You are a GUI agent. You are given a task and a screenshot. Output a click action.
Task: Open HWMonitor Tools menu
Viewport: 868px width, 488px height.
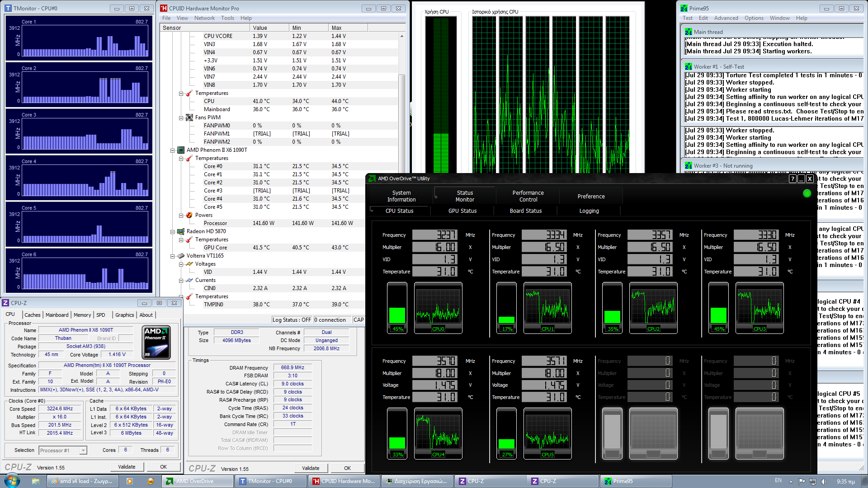point(227,18)
